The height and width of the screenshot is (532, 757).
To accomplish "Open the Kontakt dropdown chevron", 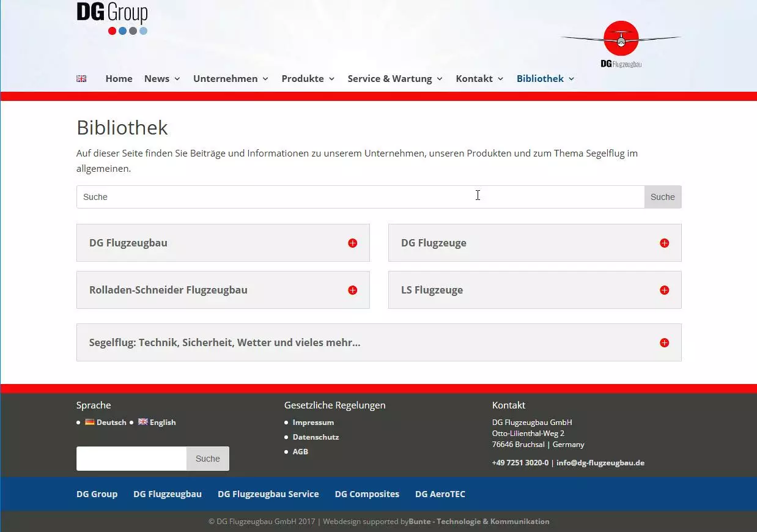I will (500, 79).
